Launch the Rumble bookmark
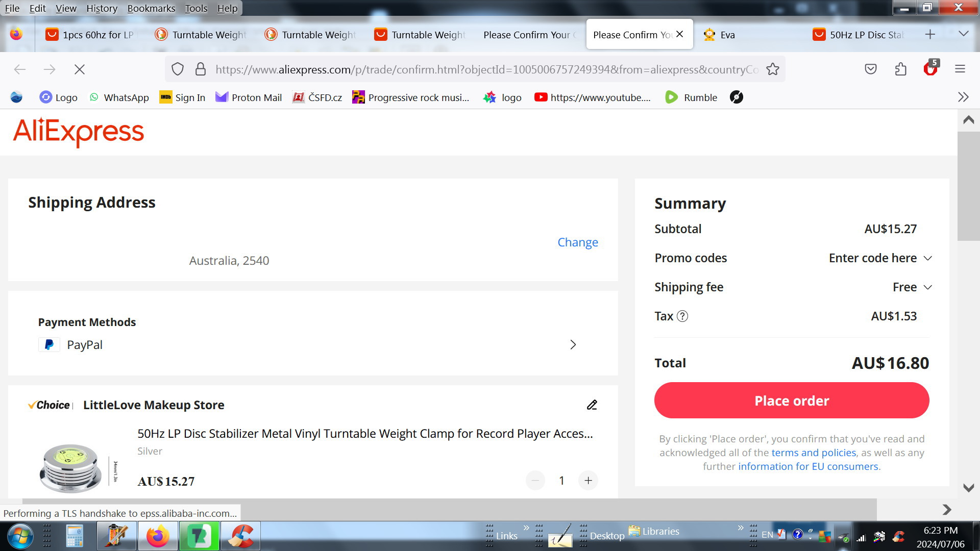The image size is (980, 551). [x=691, y=97]
